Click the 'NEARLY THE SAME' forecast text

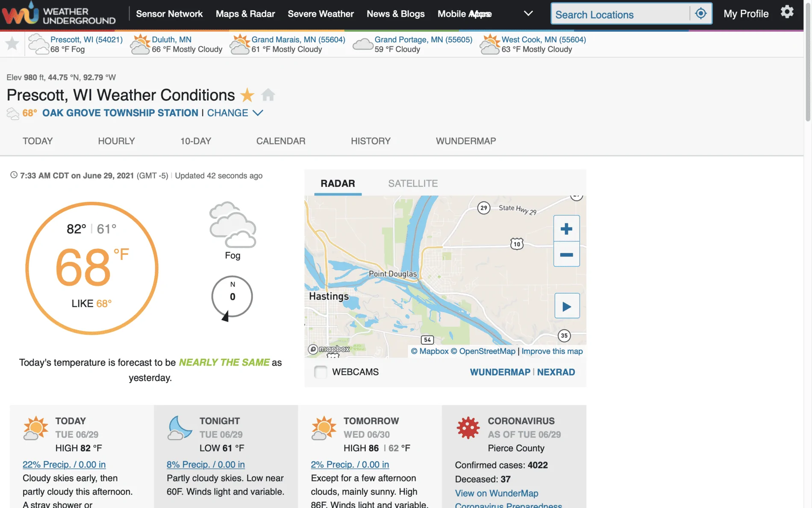224,362
